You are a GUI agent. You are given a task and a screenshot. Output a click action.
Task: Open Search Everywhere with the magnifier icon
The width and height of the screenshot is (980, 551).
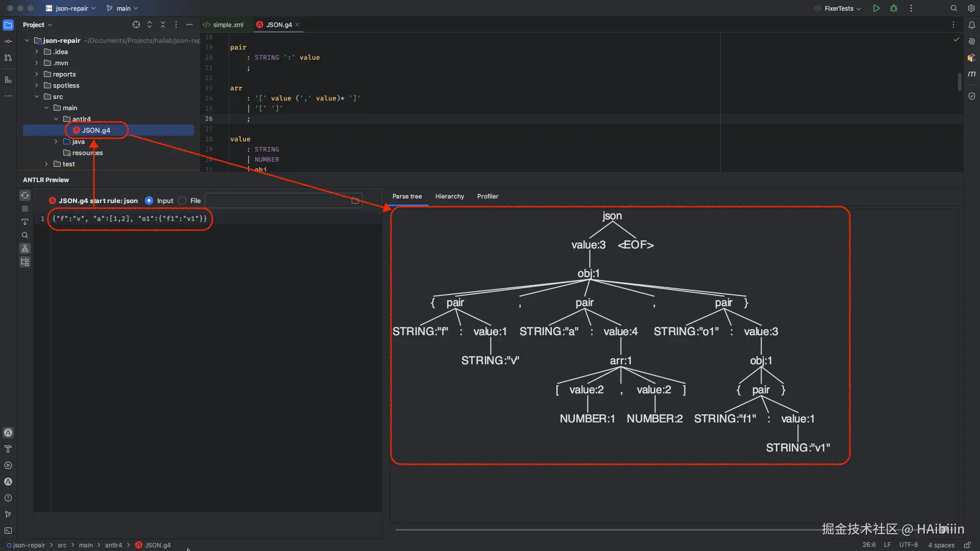coord(953,8)
